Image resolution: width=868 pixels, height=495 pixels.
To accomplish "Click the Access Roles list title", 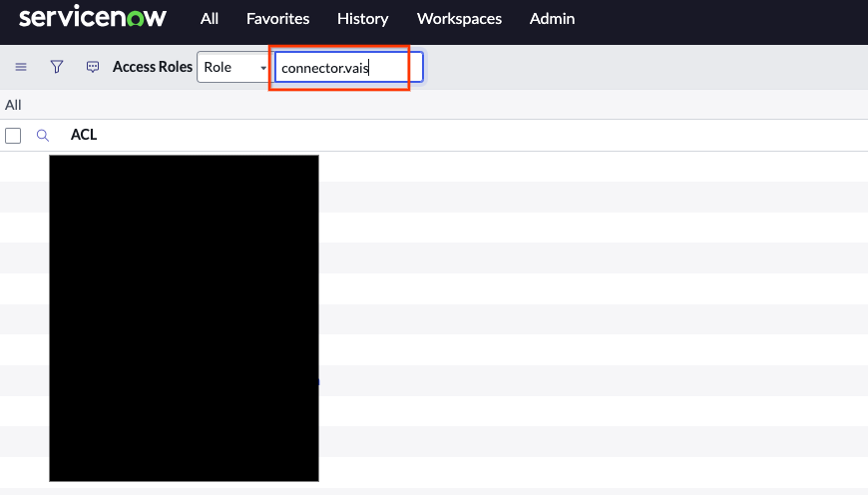I will [153, 67].
